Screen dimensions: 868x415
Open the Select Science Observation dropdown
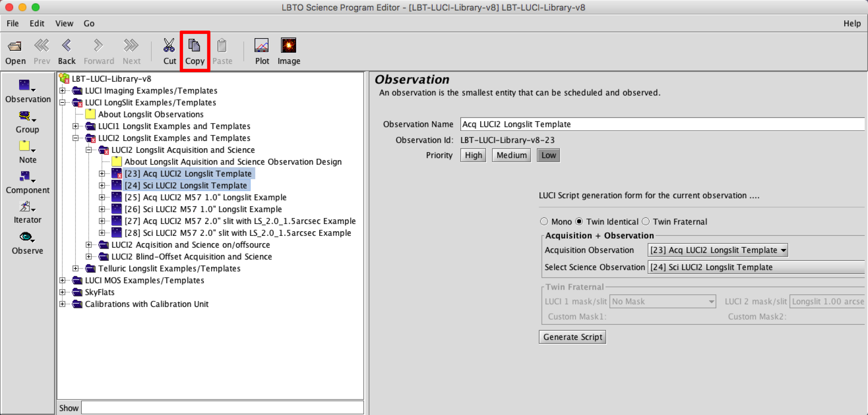click(x=756, y=267)
